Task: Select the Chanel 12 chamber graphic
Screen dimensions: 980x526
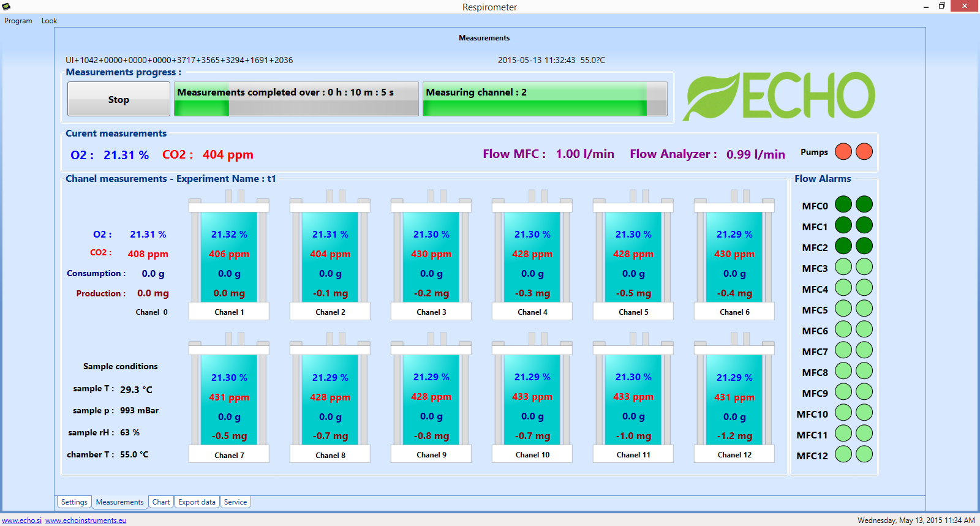Action: pyautogui.click(x=734, y=400)
